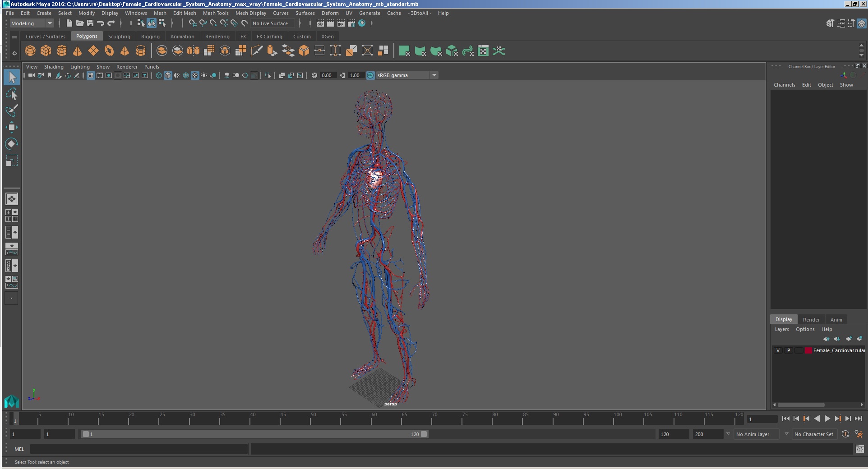868x469 pixels.
Task: Click the Female_Cardiovascular layer color swatch
Action: click(808, 350)
